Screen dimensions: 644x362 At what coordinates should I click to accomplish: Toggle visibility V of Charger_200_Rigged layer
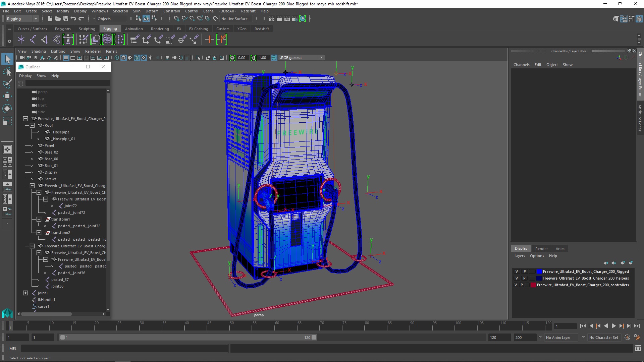point(517,272)
